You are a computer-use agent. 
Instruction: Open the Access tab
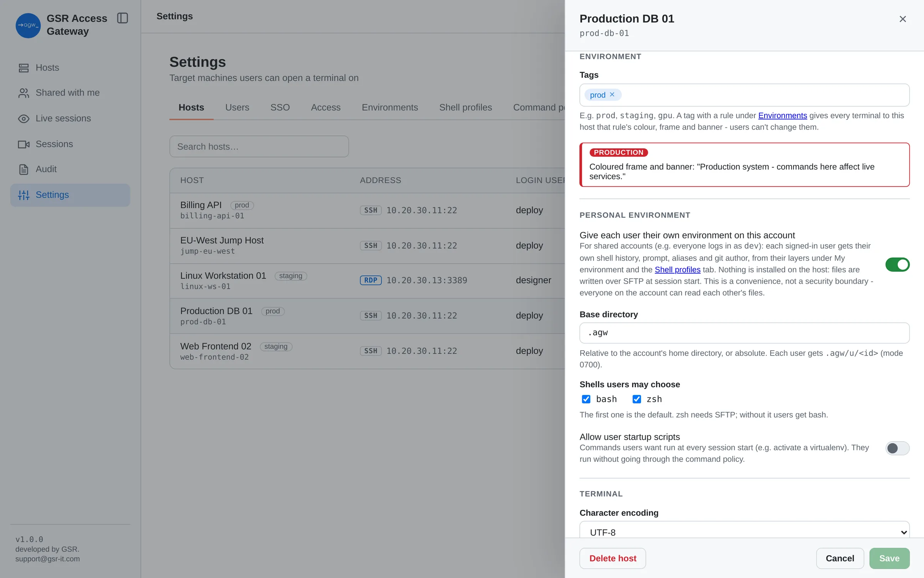pyautogui.click(x=326, y=108)
